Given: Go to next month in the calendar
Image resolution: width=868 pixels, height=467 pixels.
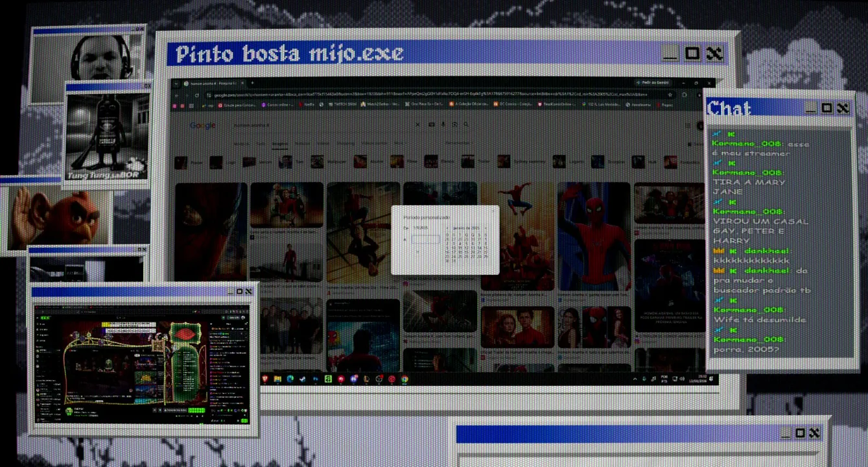Looking at the screenshot, I should click(486, 228).
